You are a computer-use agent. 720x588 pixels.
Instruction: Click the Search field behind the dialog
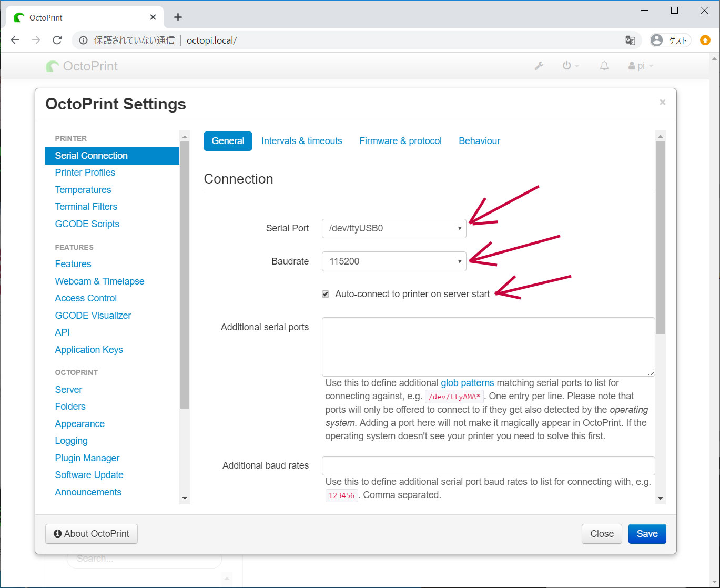(144, 559)
